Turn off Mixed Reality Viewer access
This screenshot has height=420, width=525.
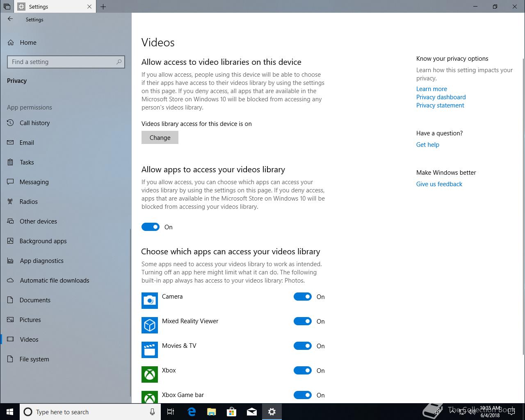[x=303, y=321]
